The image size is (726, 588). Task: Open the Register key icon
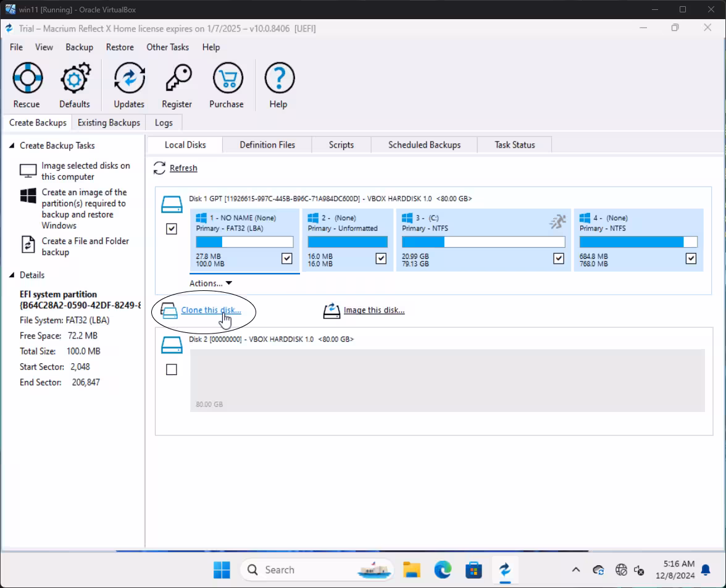click(178, 78)
